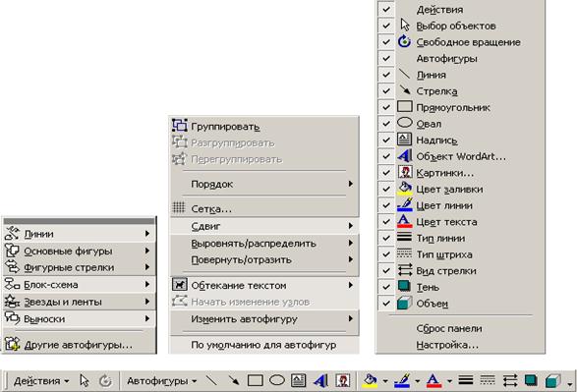The image size is (577, 392).
Task: Select Сброс панели in the list
Action: point(449,328)
